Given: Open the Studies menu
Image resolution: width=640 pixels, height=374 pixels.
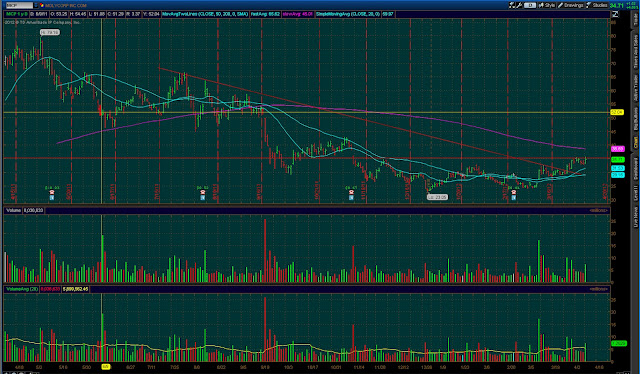Looking at the screenshot, I should tap(596, 5).
